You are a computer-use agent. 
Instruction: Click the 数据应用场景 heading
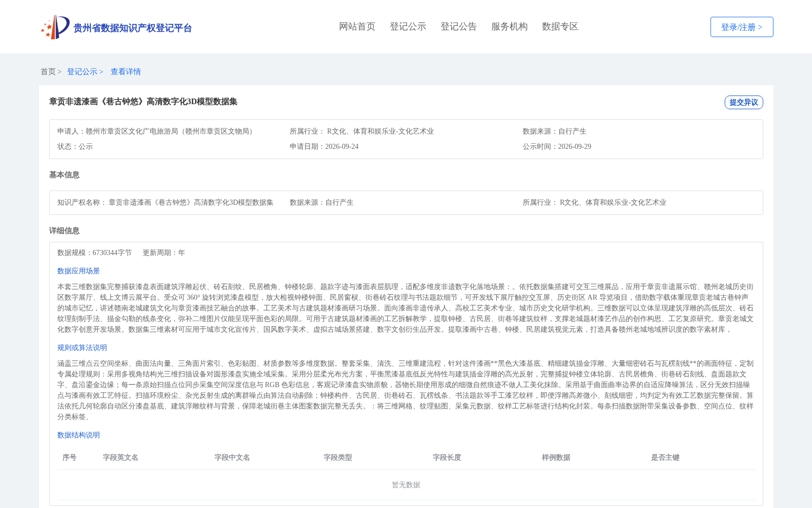tap(79, 271)
